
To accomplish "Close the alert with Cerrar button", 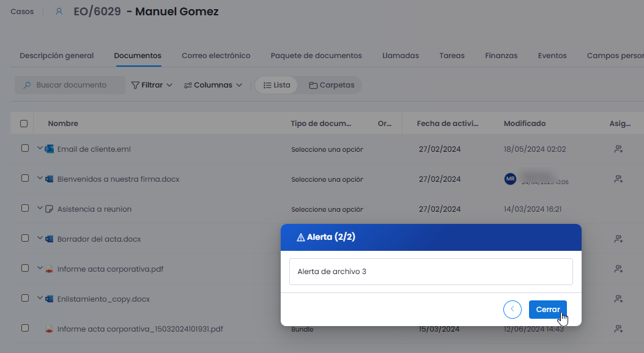I will click(548, 310).
